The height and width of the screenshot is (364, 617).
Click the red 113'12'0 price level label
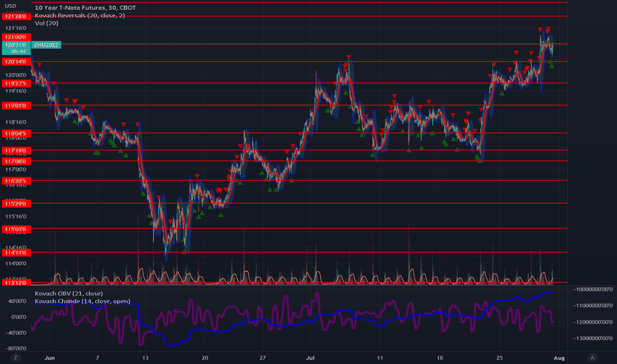point(16,283)
